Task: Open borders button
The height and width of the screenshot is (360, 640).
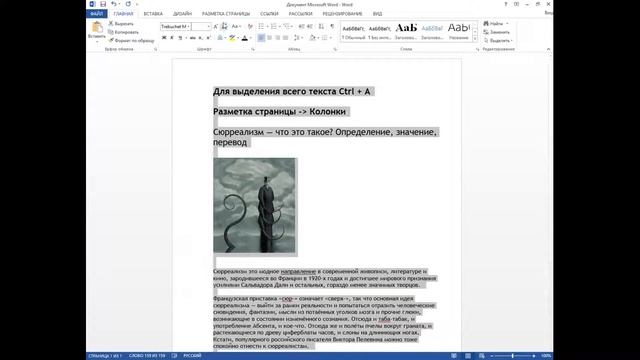Action: pyautogui.click(x=324, y=38)
